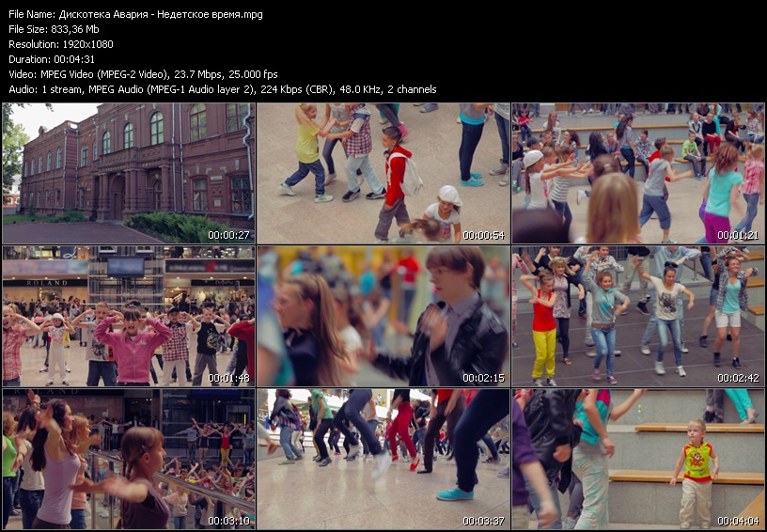This screenshot has height=532, width=767.
Task: Click the File Name text line
Action: click(x=135, y=14)
